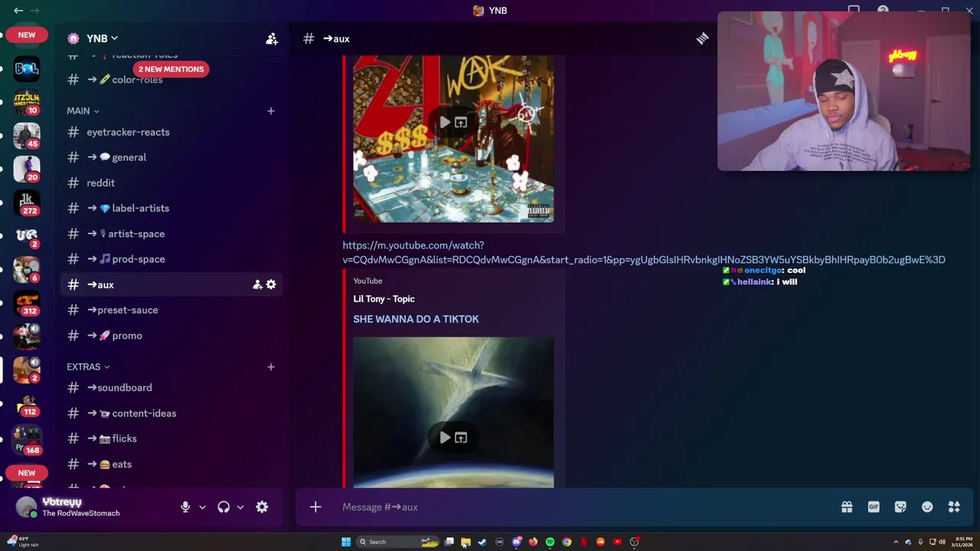Toggle headphone deafen
Viewport: 980px width, 551px height.
(x=224, y=507)
